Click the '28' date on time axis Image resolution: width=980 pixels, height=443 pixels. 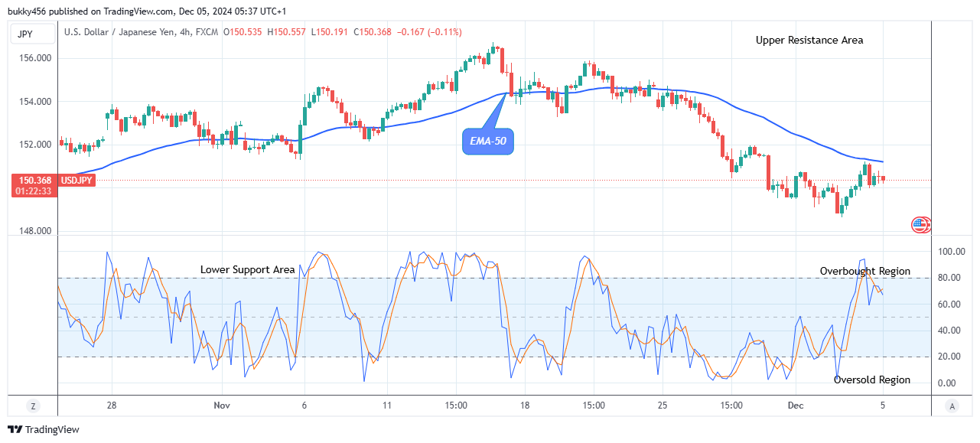(112, 405)
